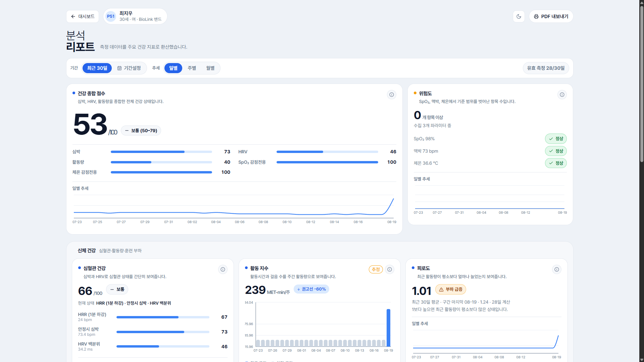
Task: Click the 보통 badge on 심혈관 건강
Action: pyautogui.click(x=117, y=289)
